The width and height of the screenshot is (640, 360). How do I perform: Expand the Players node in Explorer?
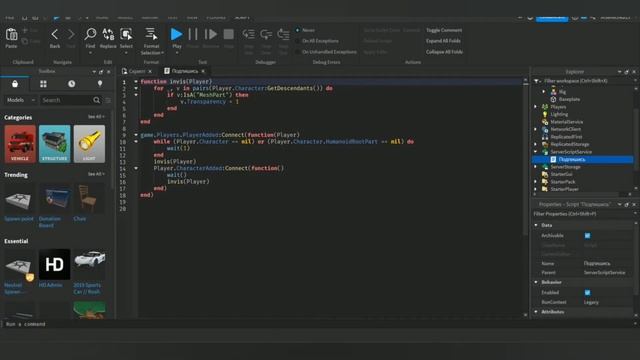click(x=536, y=107)
